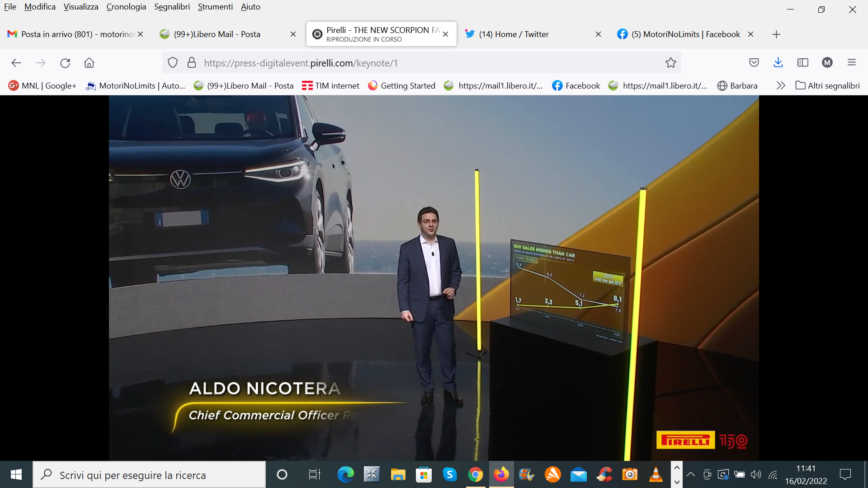
Task: Open a new browser tab
Action: [776, 34]
